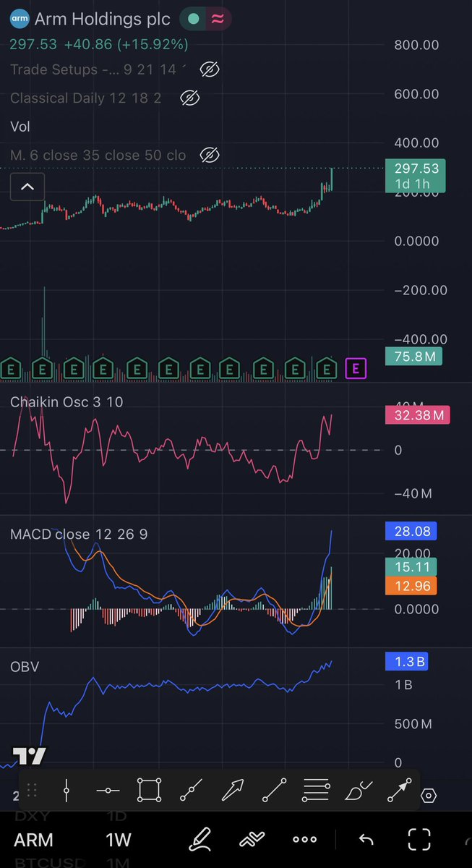Enter fullscreen chart mode
This screenshot has width=472, height=868.
419,840
